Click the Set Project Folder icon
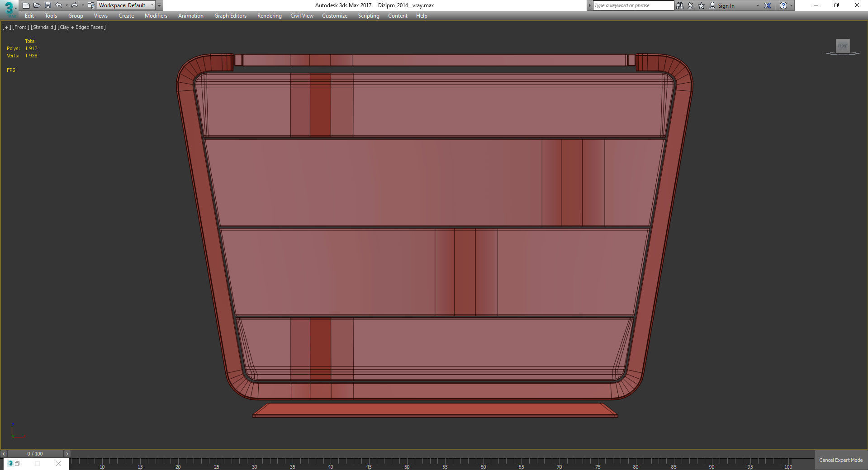 point(91,5)
